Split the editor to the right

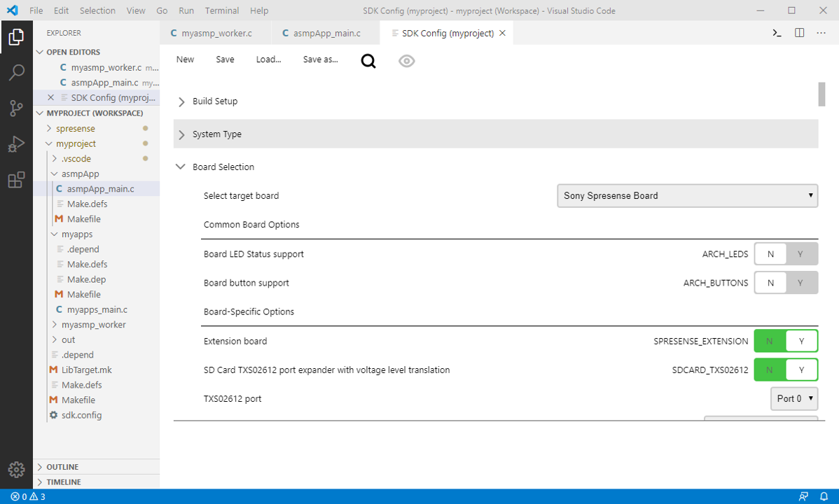point(799,33)
